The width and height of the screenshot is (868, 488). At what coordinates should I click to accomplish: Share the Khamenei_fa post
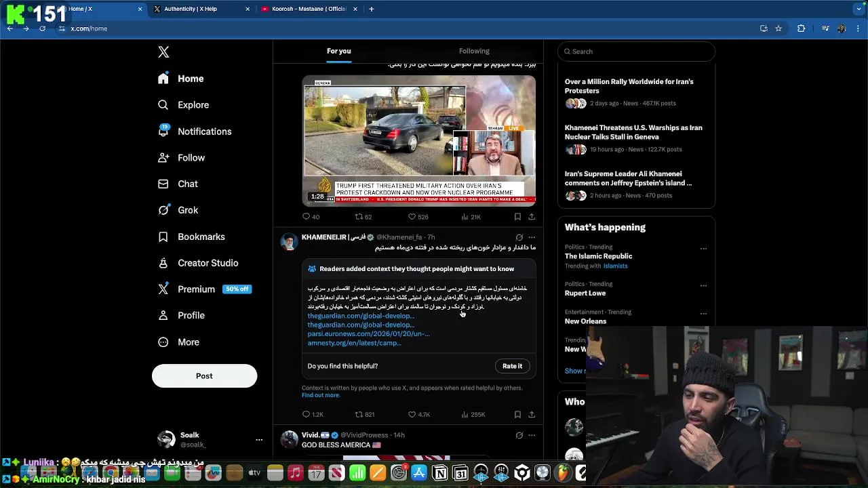coord(532,414)
